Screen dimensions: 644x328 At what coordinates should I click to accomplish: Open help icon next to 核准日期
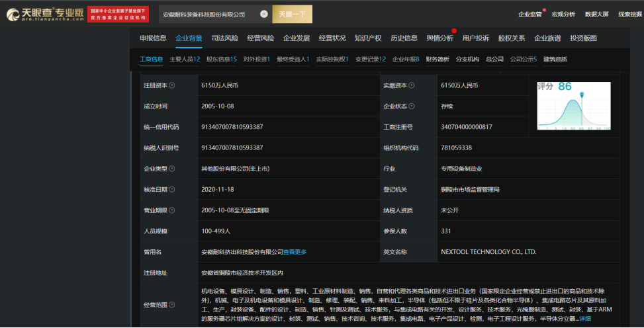pyautogui.click(x=171, y=190)
